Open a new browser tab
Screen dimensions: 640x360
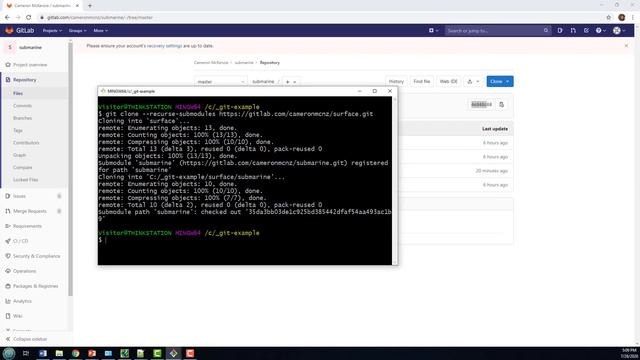tap(90, 6)
